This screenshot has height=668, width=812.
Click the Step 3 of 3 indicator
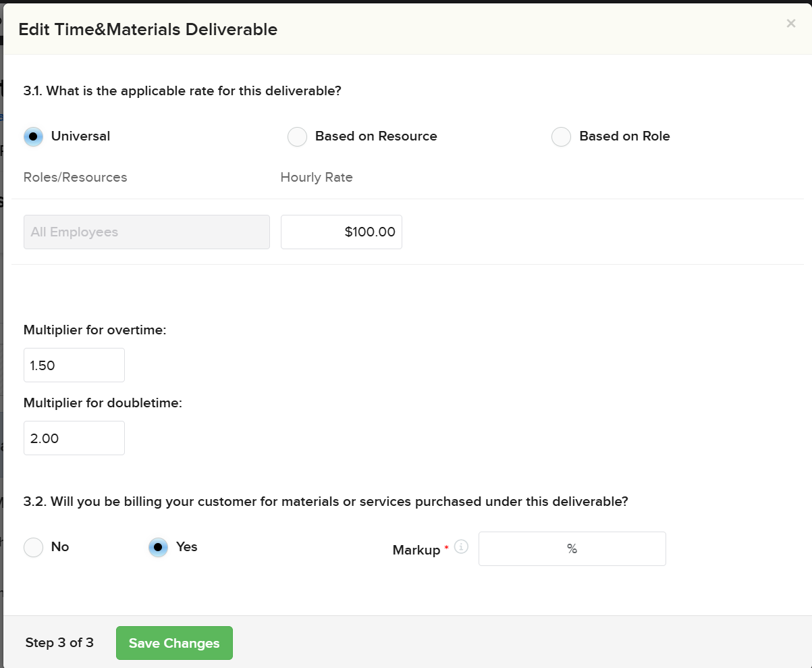coord(59,642)
